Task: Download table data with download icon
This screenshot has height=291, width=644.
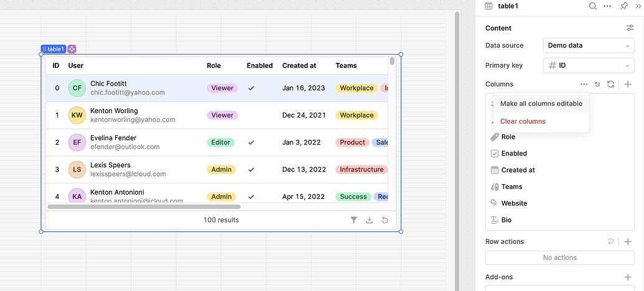Action: [x=369, y=220]
